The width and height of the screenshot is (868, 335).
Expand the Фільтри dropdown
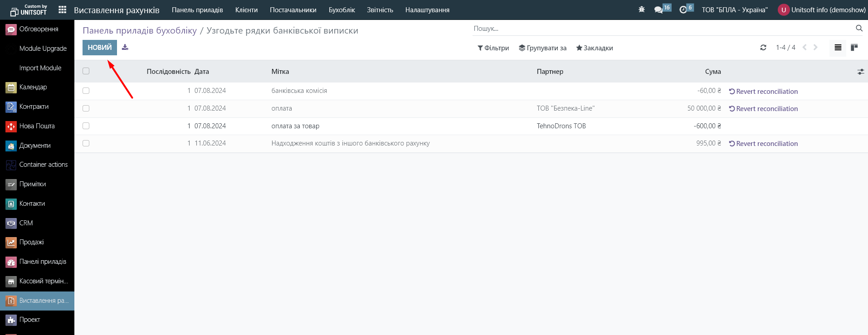pyautogui.click(x=493, y=48)
